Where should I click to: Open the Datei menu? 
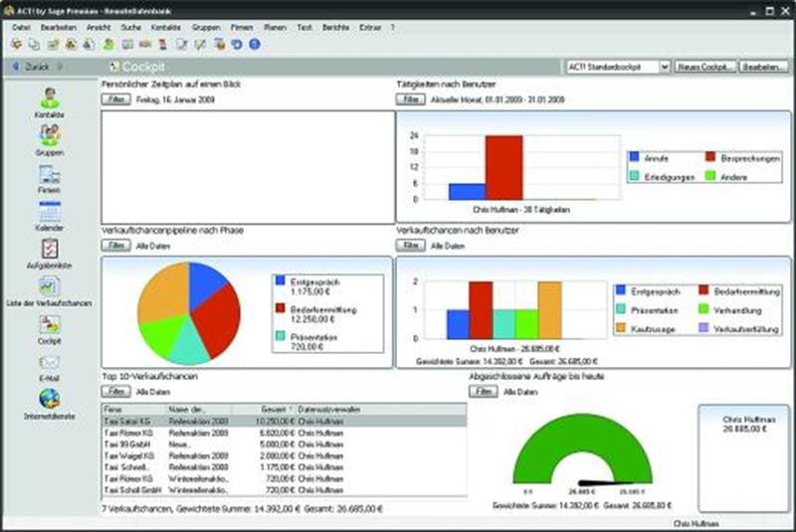[21, 28]
